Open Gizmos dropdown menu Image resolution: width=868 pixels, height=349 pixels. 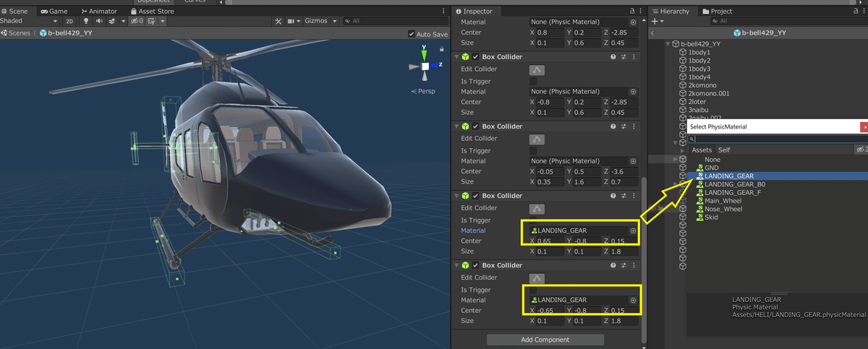coord(321,21)
